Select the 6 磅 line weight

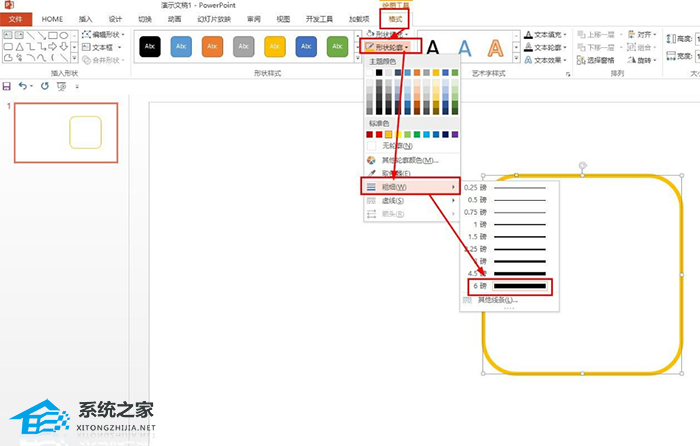tap(509, 286)
